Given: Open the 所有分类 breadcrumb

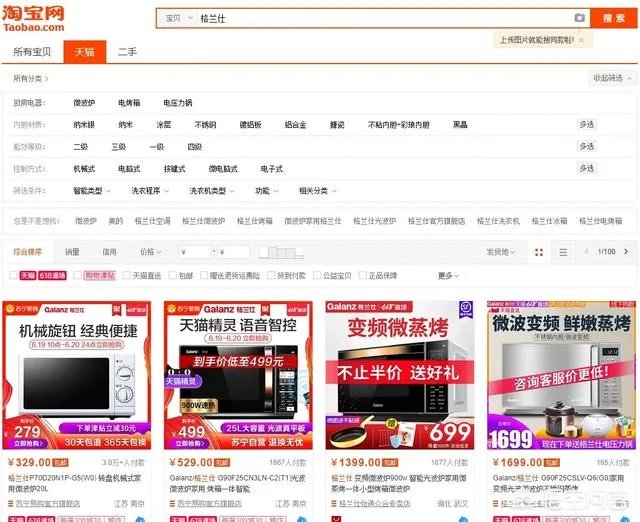Looking at the screenshot, I should pyautogui.click(x=30, y=78).
